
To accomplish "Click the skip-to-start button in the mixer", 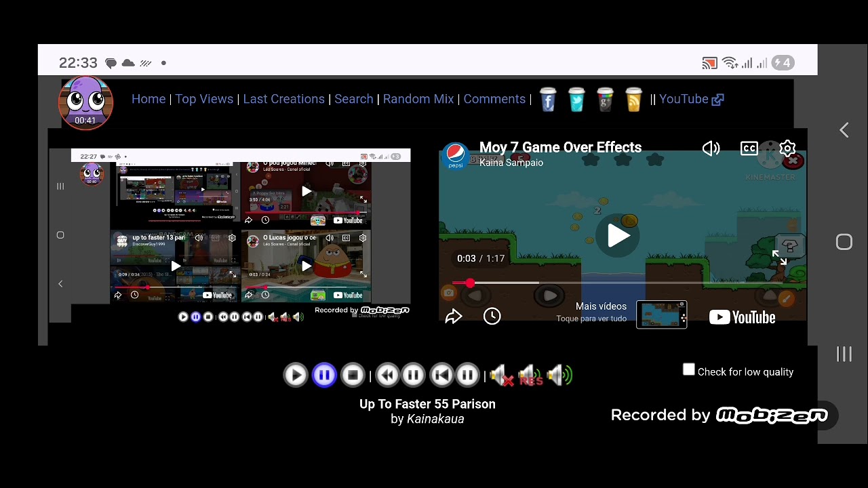I will coord(441,375).
